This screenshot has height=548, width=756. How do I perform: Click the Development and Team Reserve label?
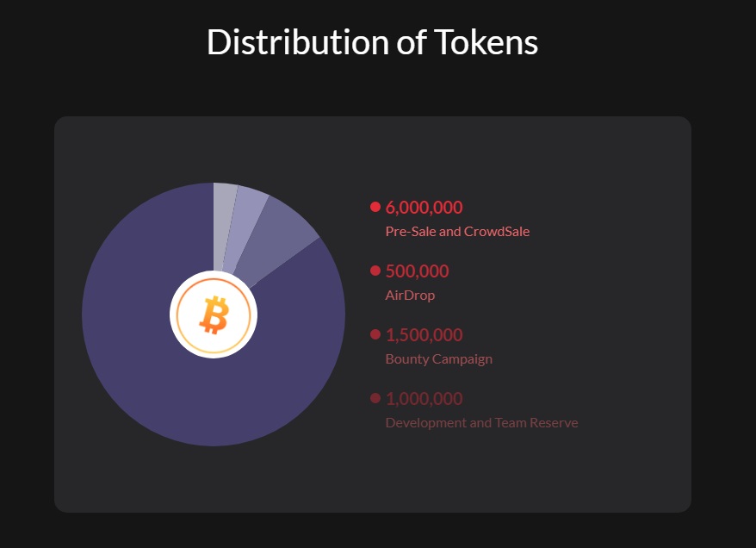coord(481,422)
